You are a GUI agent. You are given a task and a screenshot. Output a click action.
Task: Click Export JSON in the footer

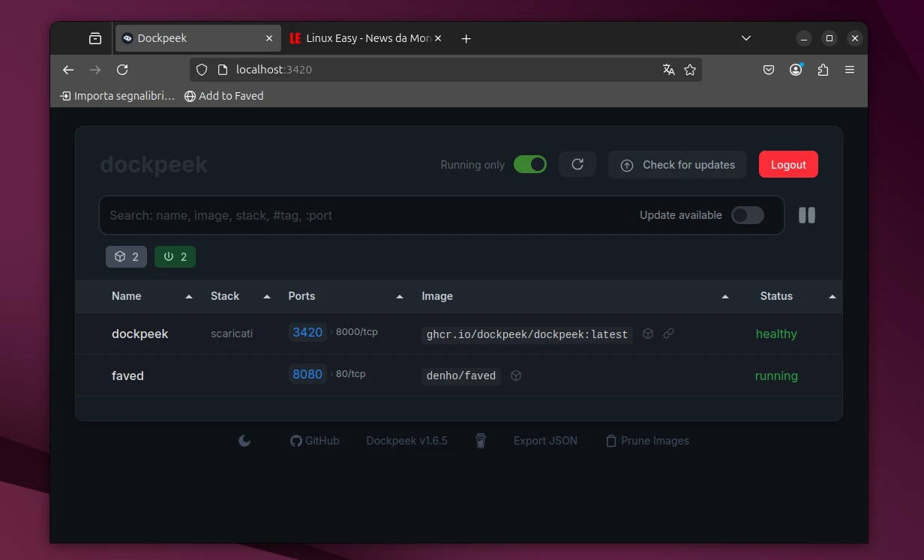coord(545,441)
